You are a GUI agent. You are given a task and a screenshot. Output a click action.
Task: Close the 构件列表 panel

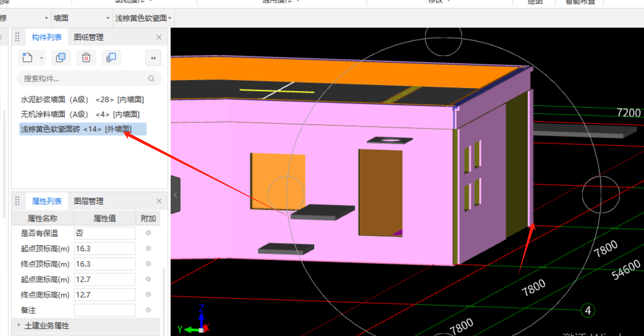[159, 37]
